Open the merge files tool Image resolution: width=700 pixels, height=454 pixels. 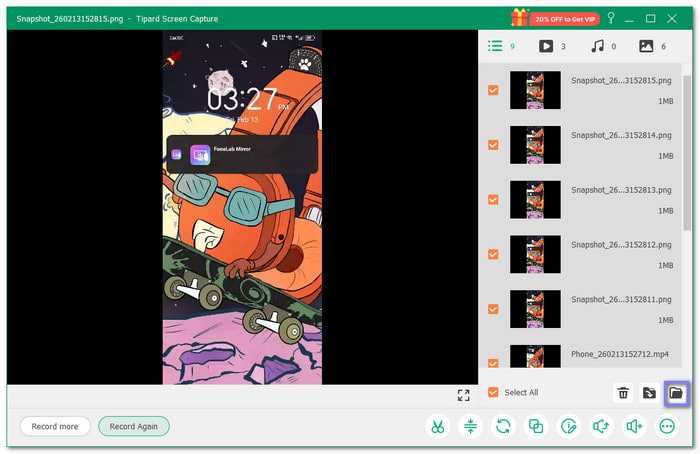click(x=536, y=426)
